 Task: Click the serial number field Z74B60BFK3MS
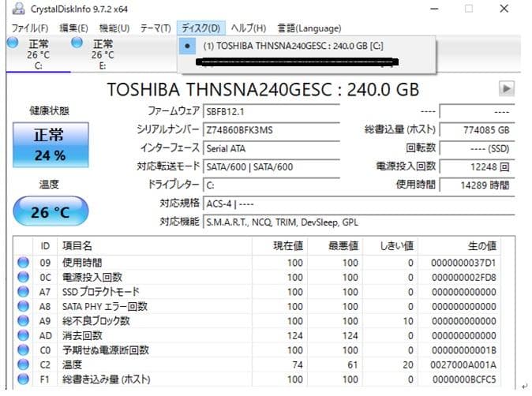[272, 130]
